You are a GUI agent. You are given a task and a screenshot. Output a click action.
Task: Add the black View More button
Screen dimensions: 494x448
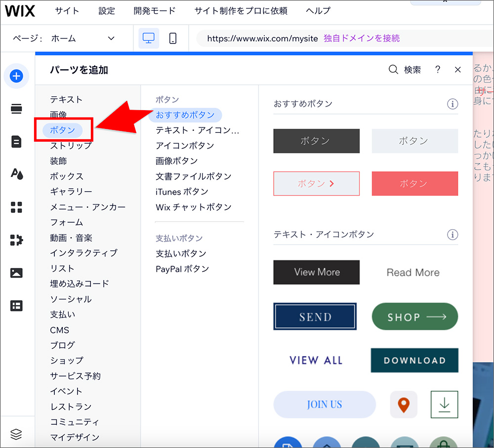316,272
